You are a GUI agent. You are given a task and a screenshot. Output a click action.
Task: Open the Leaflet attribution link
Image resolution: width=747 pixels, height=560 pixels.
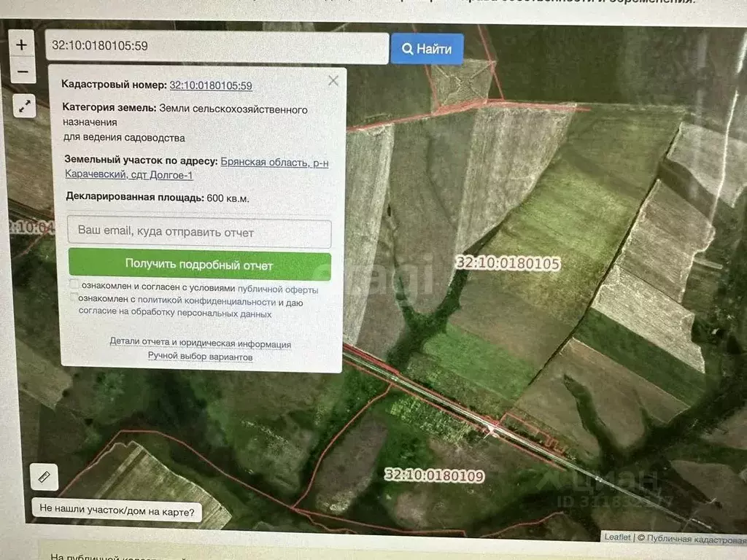tap(617, 537)
